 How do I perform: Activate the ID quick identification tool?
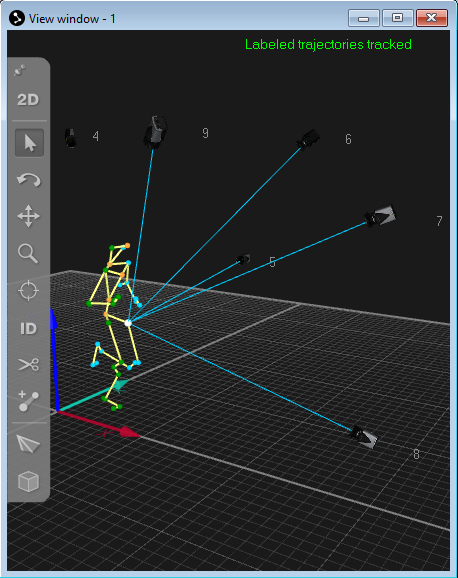coord(28,328)
